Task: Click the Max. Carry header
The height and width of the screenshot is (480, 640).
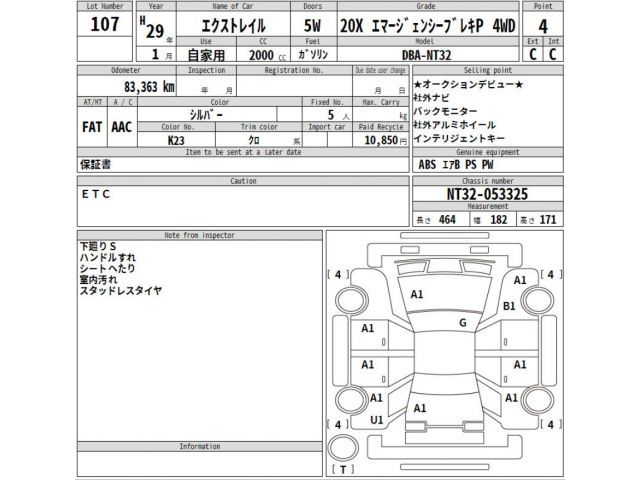Action: pyautogui.click(x=381, y=102)
